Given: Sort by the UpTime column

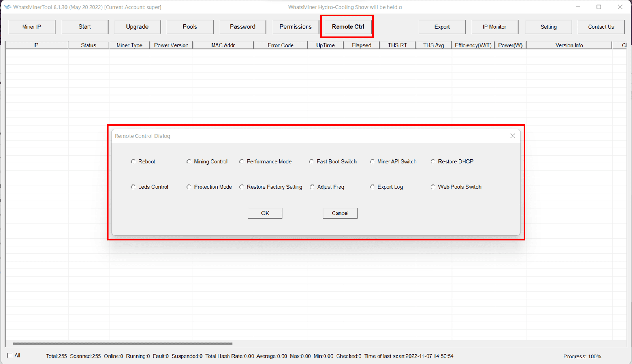Looking at the screenshot, I should coord(325,45).
